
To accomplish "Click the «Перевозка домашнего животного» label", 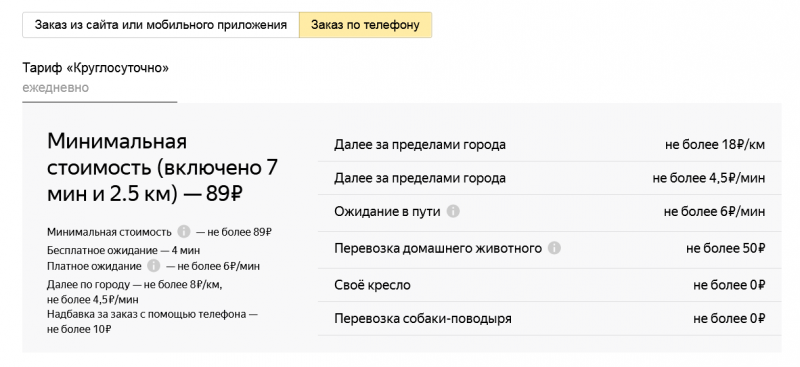I will tap(438, 248).
